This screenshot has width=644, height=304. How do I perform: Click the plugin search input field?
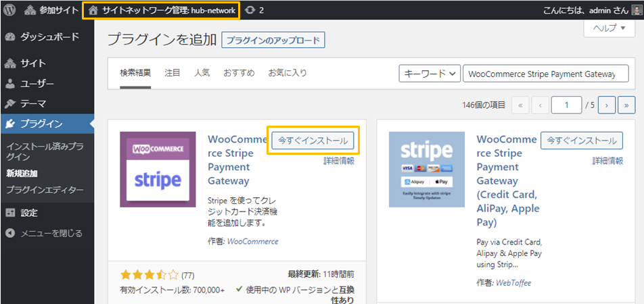click(545, 74)
